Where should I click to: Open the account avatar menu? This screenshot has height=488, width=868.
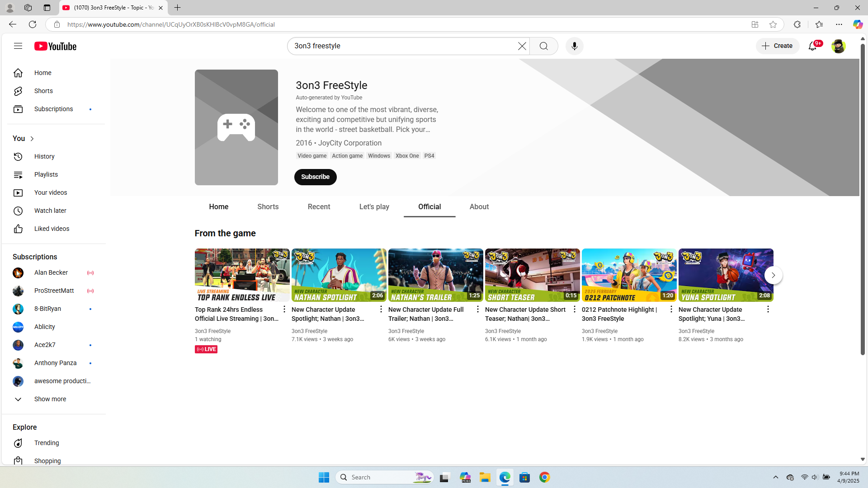click(838, 46)
